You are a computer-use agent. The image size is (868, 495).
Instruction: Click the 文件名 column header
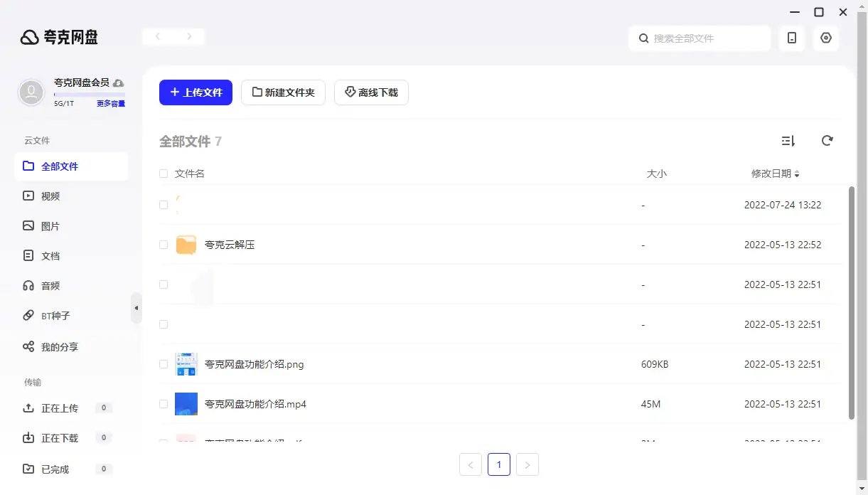click(x=190, y=174)
